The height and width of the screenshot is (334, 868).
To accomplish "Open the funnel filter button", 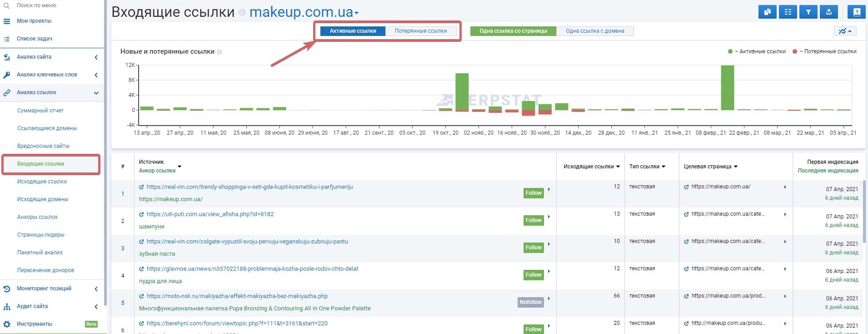I will pos(808,12).
